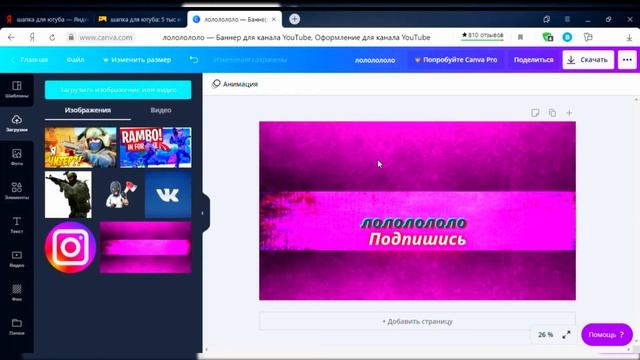Click the Скачать download button
Viewport: 640px width, 360px height.
click(588, 60)
